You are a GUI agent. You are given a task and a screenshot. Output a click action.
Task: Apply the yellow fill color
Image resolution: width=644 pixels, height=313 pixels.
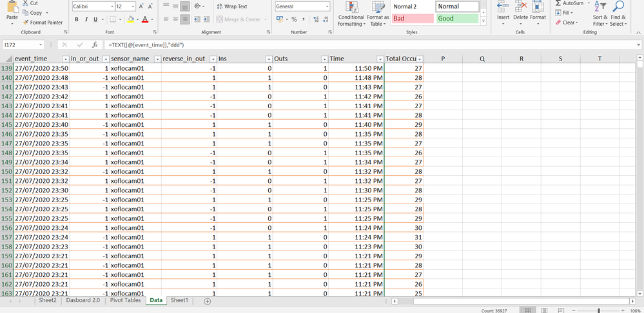coord(131,19)
